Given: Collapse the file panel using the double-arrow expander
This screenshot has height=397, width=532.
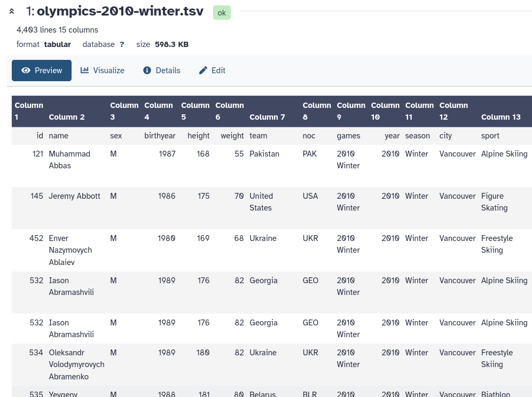Looking at the screenshot, I should pyautogui.click(x=12, y=11).
